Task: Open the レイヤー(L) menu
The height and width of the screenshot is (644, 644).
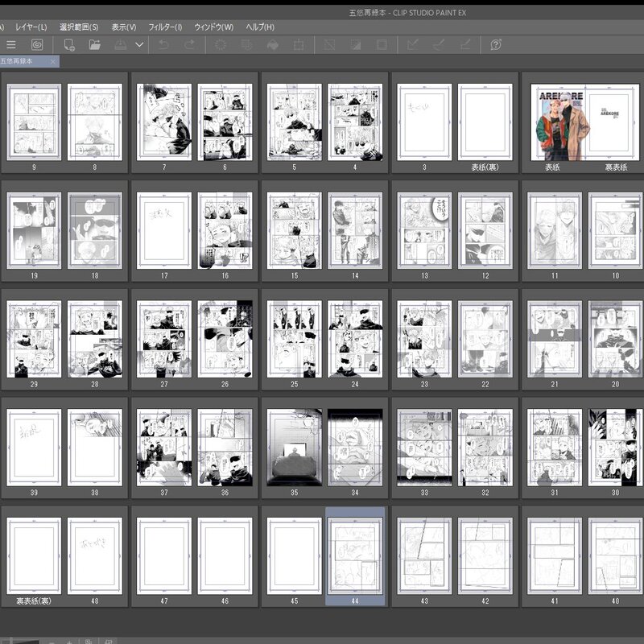Action: point(31,27)
